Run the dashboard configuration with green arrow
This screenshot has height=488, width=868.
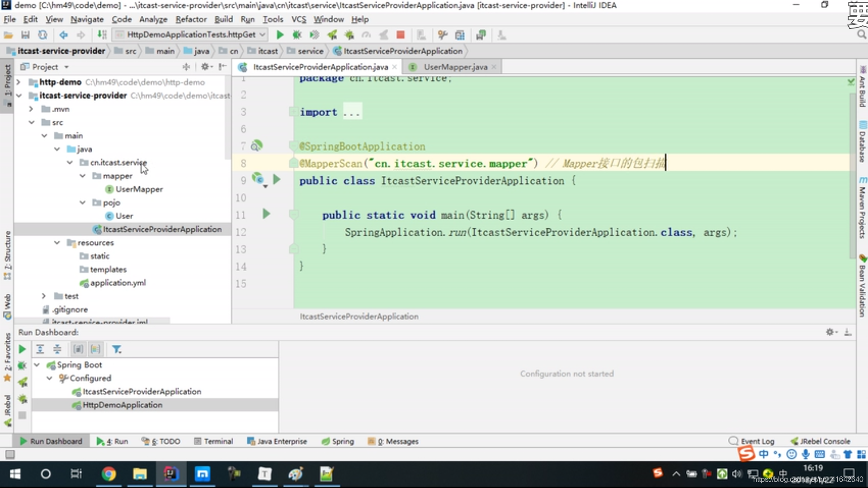[x=22, y=349]
